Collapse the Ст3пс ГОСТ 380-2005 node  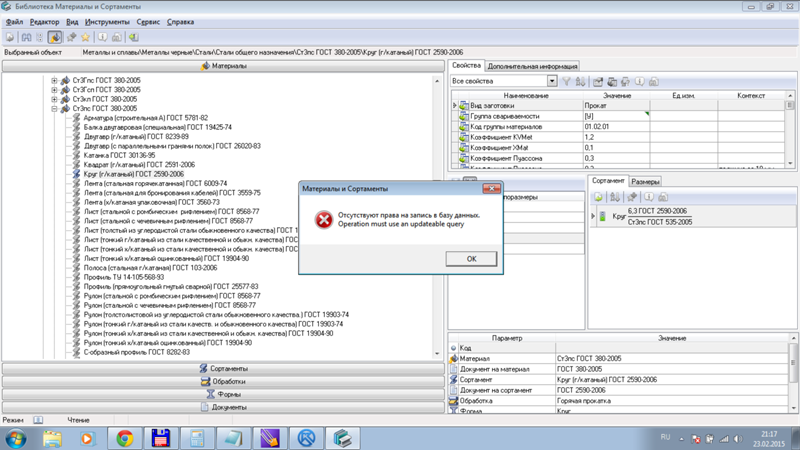(x=54, y=109)
